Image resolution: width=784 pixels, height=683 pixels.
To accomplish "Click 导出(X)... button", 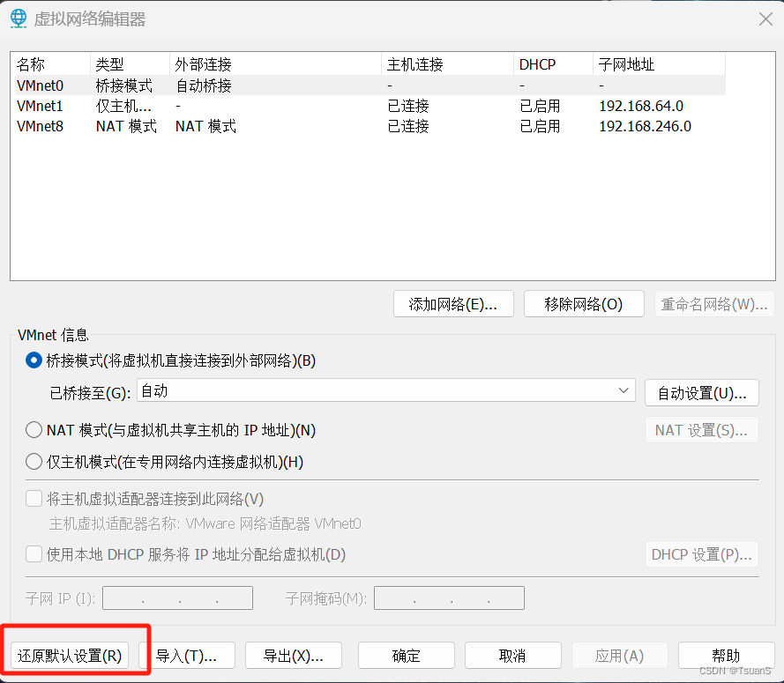I will pos(294,655).
